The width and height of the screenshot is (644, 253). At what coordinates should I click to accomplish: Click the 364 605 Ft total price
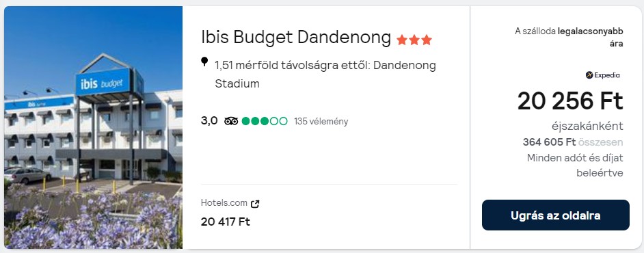tap(549, 142)
